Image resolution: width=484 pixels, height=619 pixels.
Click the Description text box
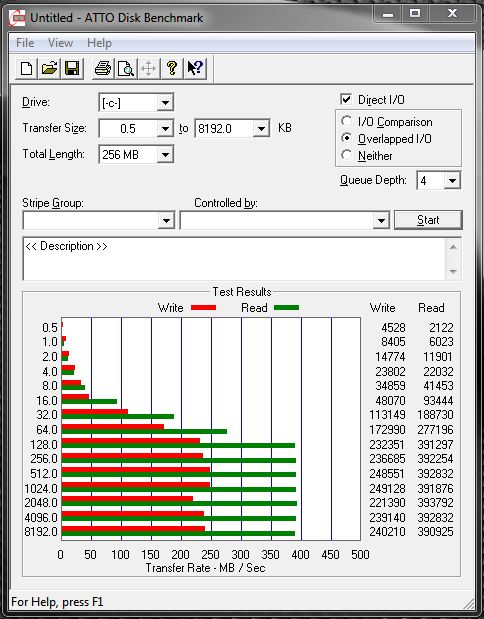[x=235, y=259]
